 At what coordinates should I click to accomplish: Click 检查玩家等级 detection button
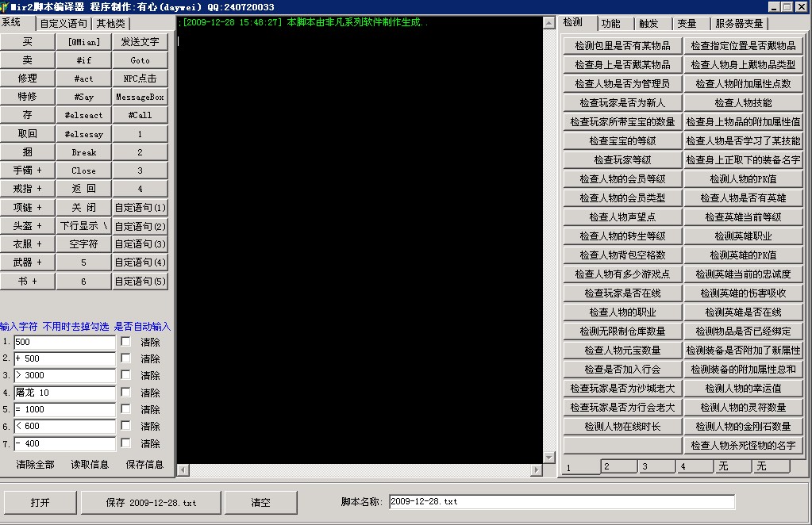pos(622,159)
